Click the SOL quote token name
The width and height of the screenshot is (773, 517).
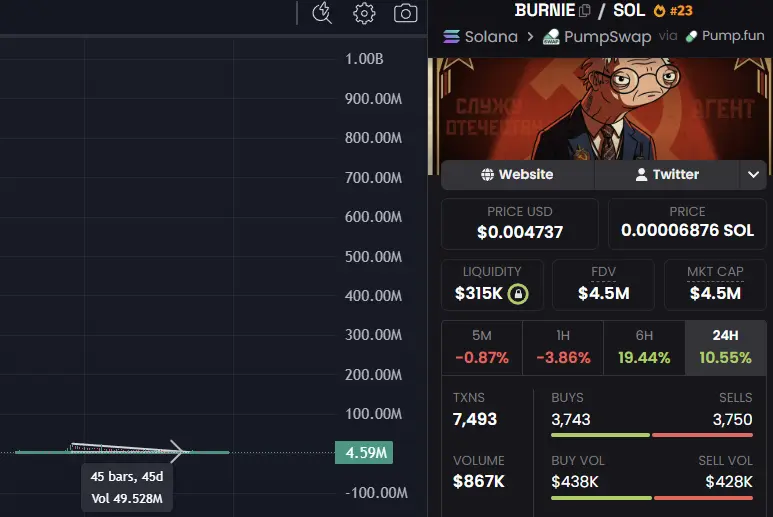coord(629,10)
